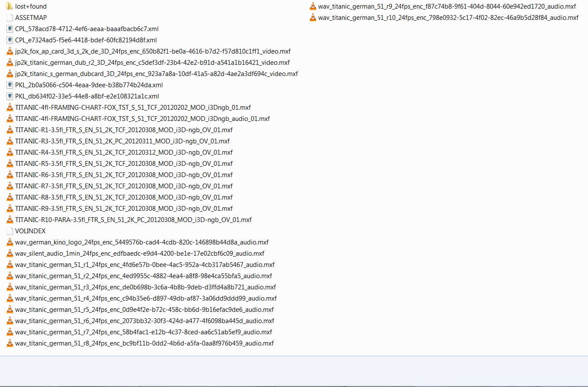Click VLC icon of TITANIC-R3 mxf file
588x387 pixels.
pyautogui.click(x=10, y=141)
